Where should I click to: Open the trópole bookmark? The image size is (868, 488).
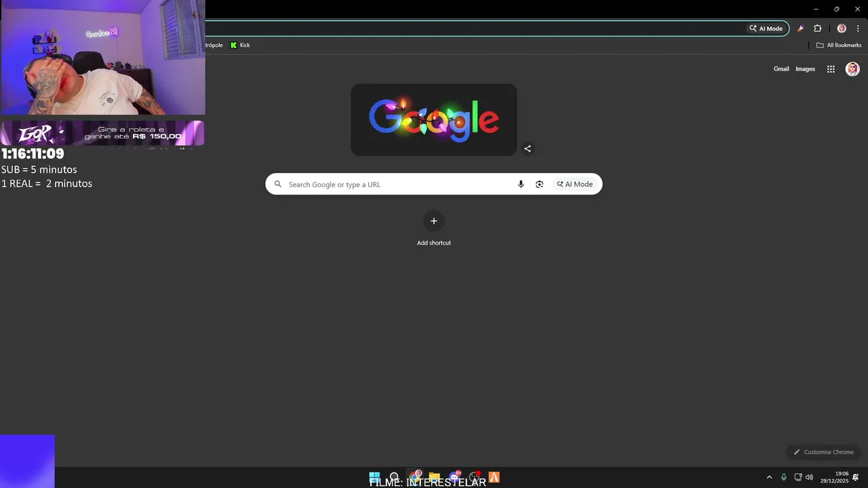[214, 45]
